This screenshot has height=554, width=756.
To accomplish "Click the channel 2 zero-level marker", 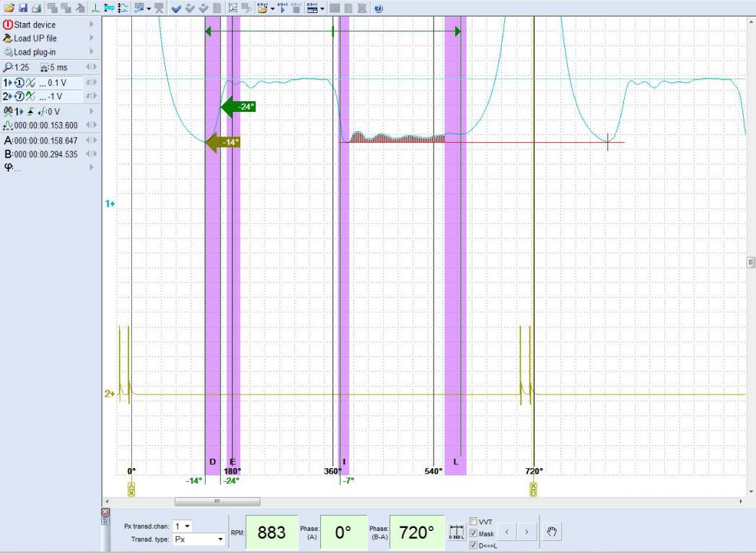I will pos(110,394).
